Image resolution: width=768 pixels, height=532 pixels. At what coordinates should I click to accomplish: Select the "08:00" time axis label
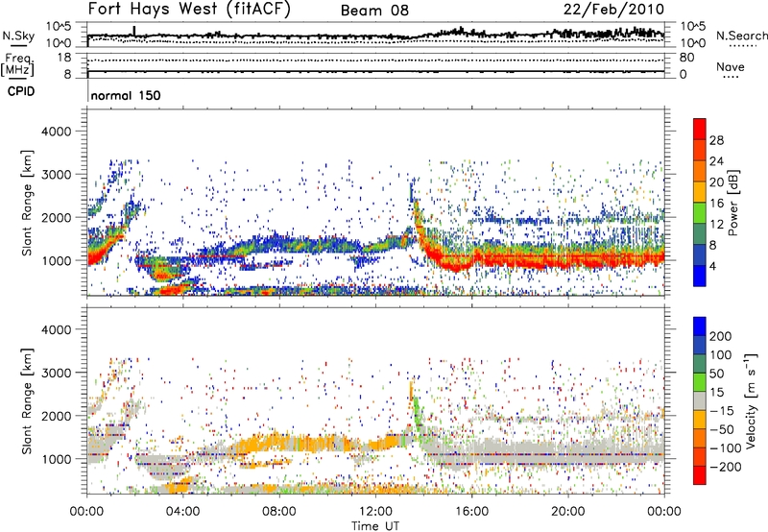(279, 512)
